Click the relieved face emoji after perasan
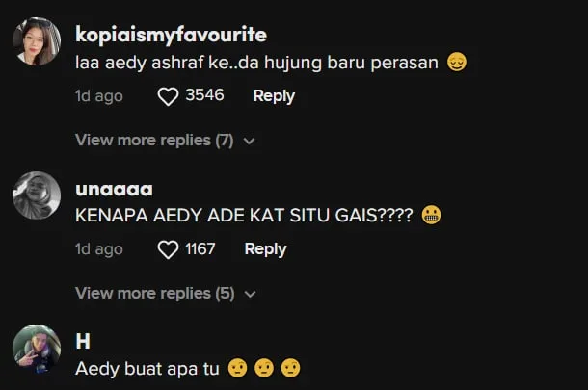The width and height of the screenshot is (588, 390). coord(457,63)
